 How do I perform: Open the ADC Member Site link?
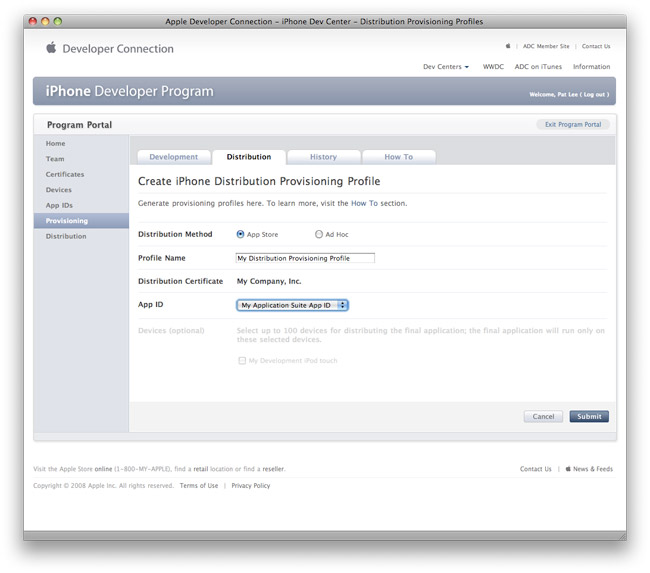(546, 46)
